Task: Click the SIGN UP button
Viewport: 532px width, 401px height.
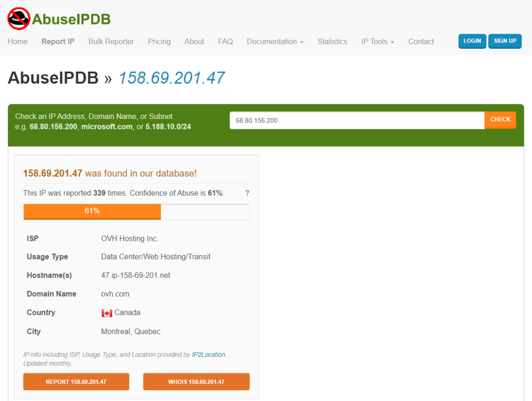Action: pyautogui.click(x=505, y=41)
